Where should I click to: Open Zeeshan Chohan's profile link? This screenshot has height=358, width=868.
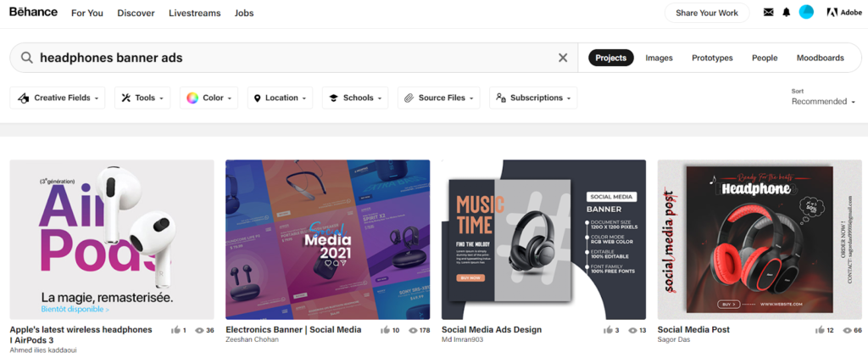tap(252, 339)
